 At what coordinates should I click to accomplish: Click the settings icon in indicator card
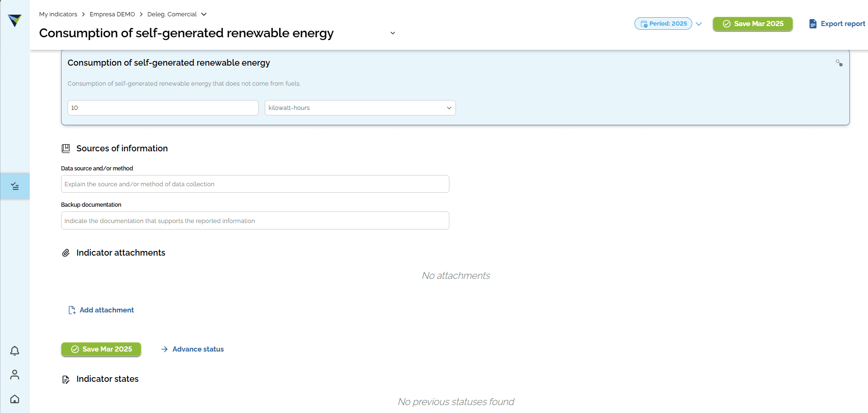839,63
